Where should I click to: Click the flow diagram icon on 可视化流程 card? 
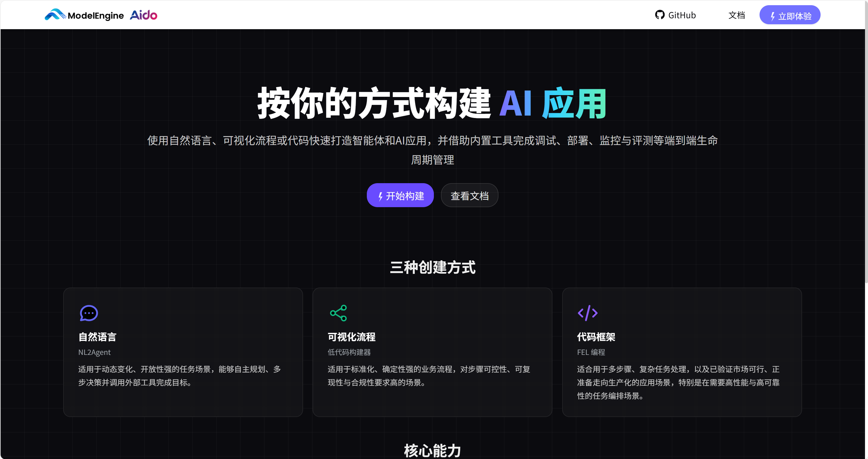click(x=338, y=313)
